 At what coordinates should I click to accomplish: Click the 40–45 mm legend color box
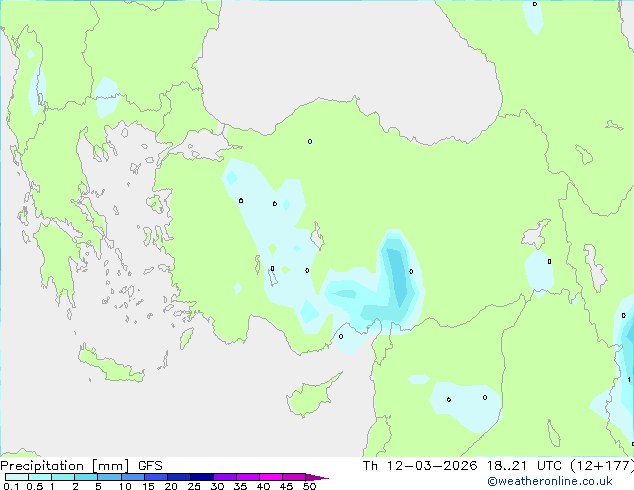(271, 477)
